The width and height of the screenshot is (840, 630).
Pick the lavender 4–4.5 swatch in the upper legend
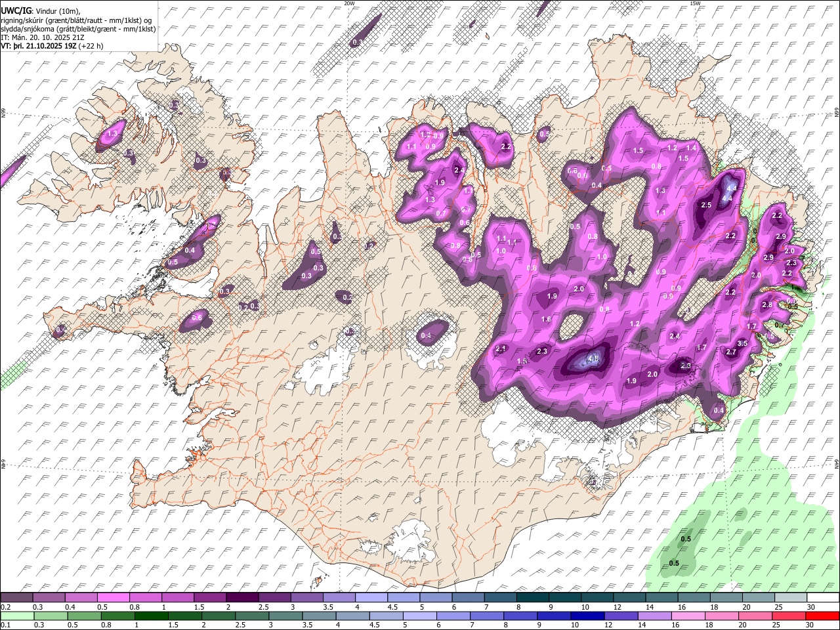(x=371, y=598)
